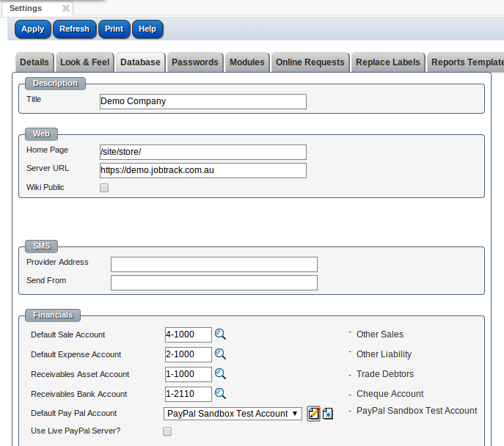The height and width of the screenshot is (446, 504).
Task: Close the Settings tab
Action: click(65, 8)
